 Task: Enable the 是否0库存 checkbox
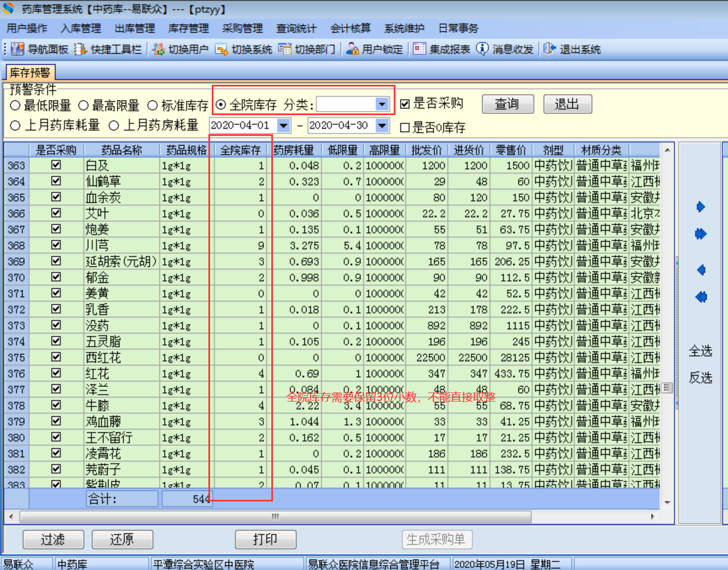[404, 128]
